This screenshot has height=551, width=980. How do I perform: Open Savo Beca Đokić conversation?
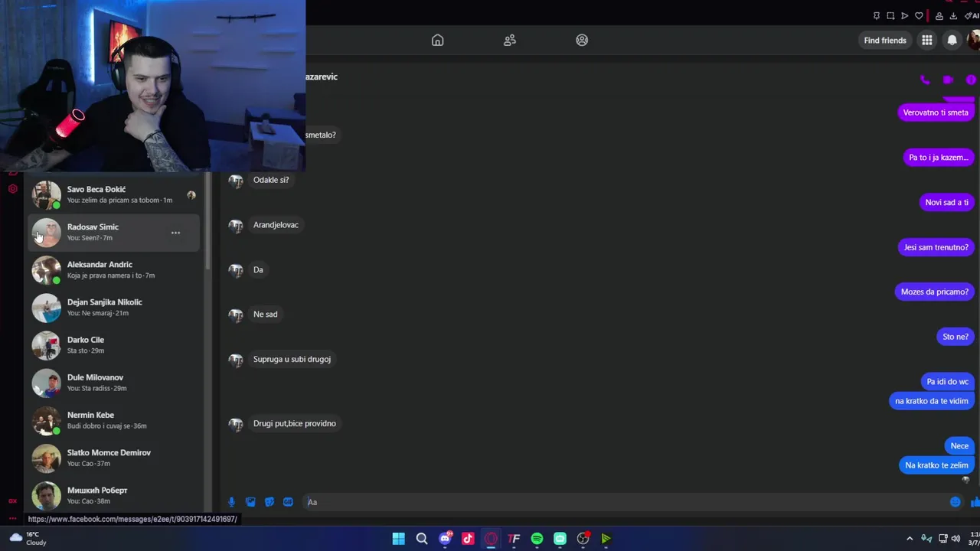[114, 194]
